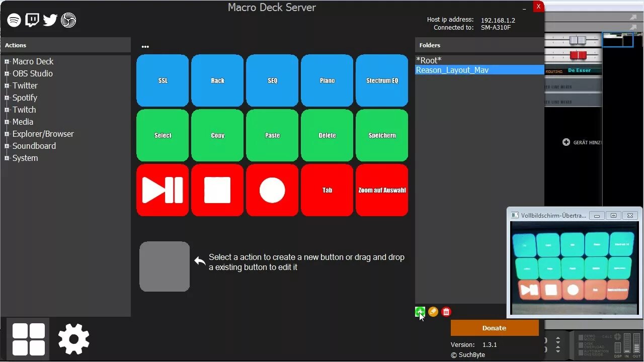Expand the System actions node
The image size is (644, 362).
click(7, 158)
